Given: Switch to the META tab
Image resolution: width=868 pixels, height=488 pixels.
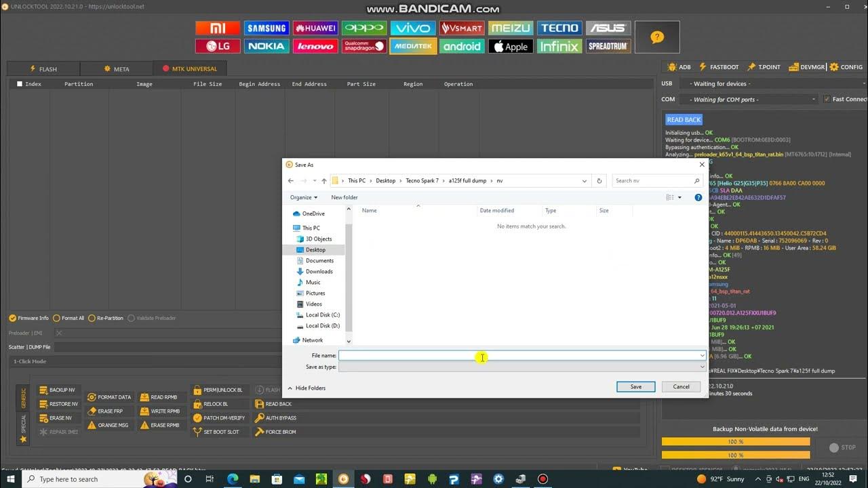Looking at the screenshot, I should click(x=117, y=68).
